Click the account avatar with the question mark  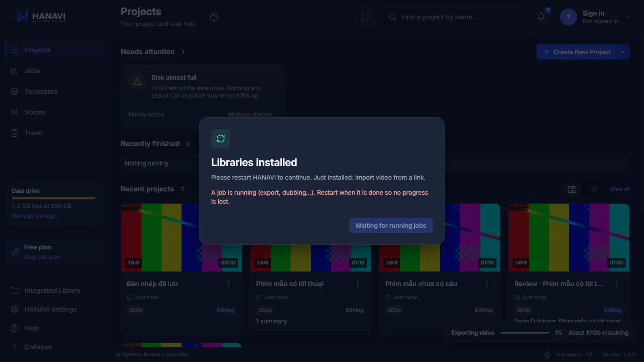coord(569,17)
